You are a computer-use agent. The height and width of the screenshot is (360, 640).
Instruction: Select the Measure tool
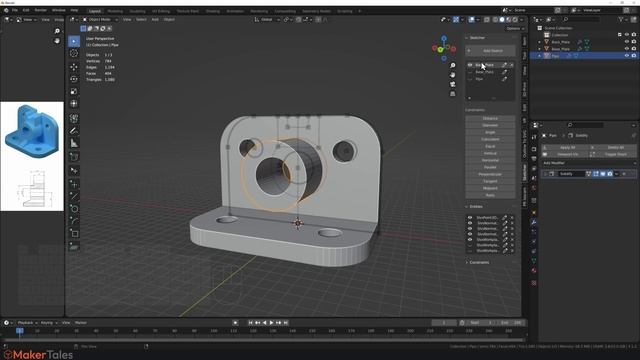[74, 143]
